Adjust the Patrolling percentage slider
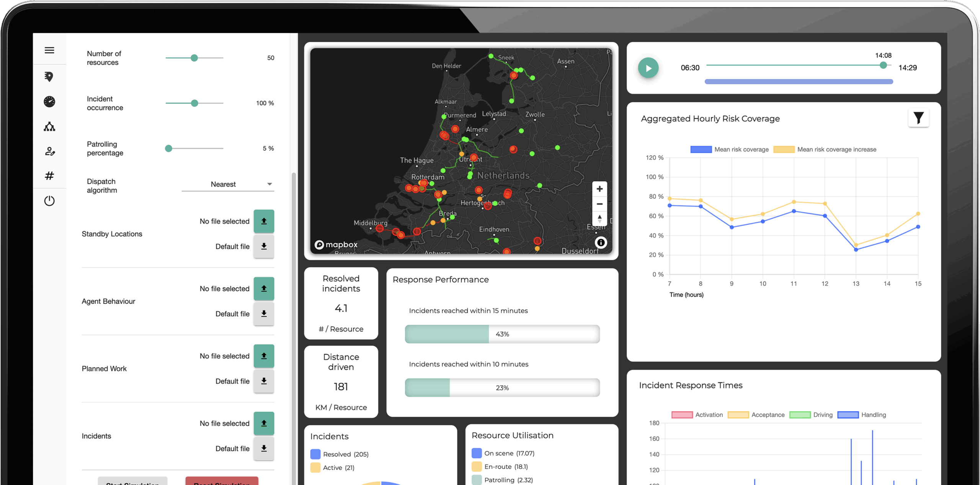The width and height of the screenshot is (980, 485). (x=194, y=148)
